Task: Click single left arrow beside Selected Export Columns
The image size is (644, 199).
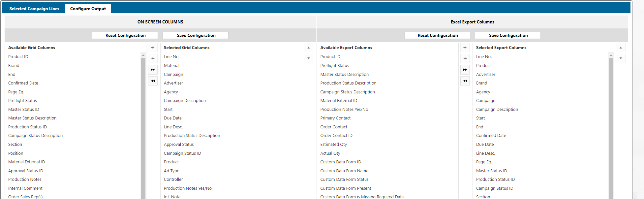Action: 465,58
